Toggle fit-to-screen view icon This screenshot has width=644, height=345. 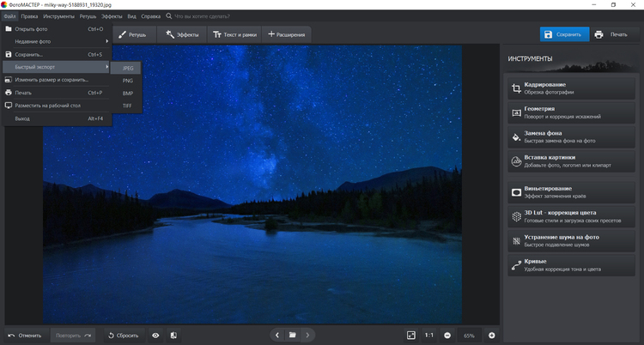click(411, 335)
